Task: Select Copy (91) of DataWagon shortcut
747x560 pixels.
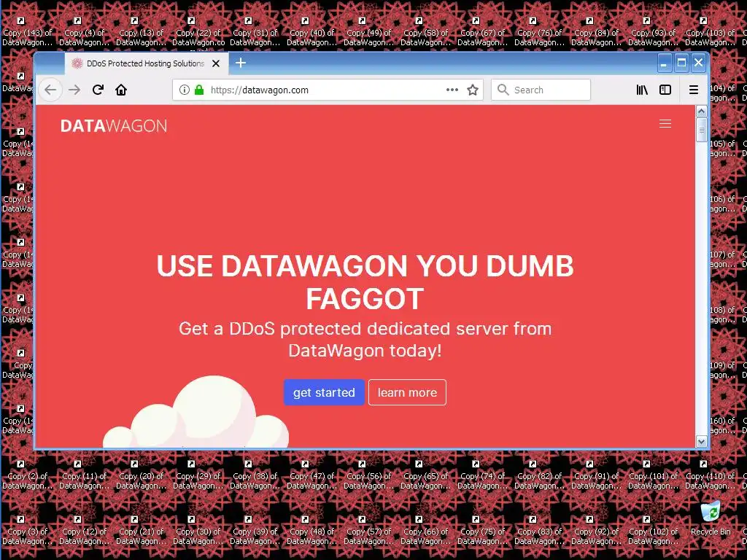Action: 596,475
